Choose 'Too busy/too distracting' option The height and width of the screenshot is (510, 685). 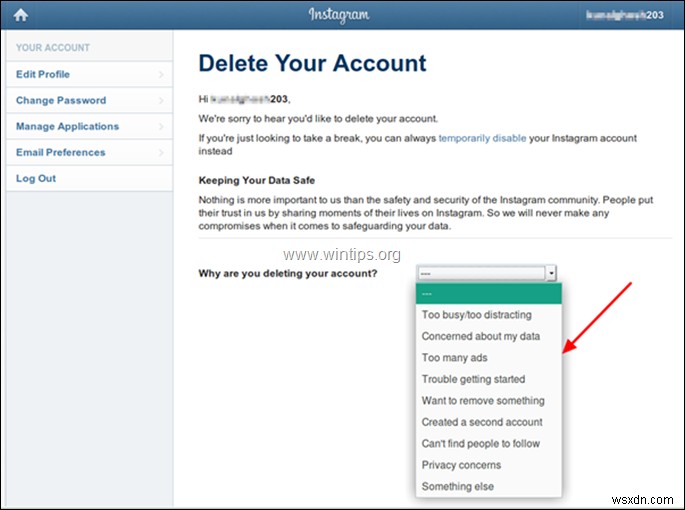coord(488,315)
